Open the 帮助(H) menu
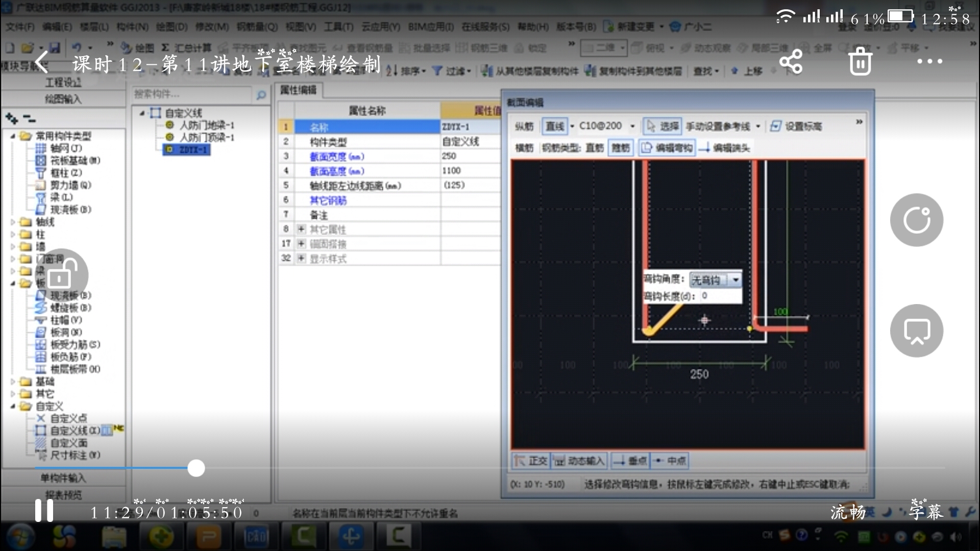Image resolution: width=980 pixels, height=551 pixels. coord(533,27)
